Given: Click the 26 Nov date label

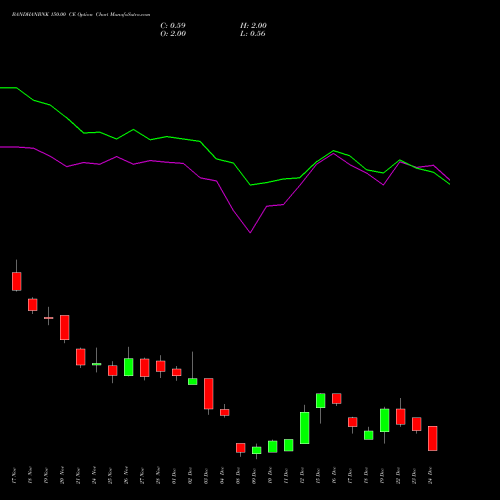Looking at the screenshot, I should click(126, 476).
